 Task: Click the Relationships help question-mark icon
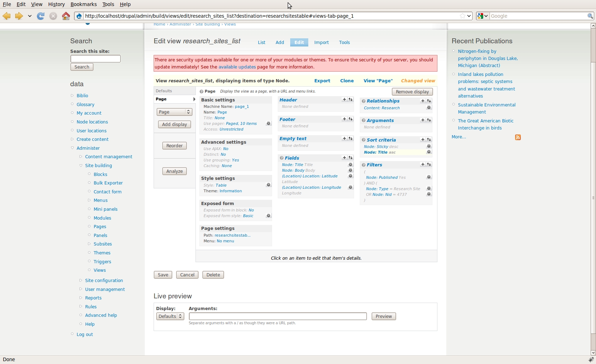[x=364, y=101]
